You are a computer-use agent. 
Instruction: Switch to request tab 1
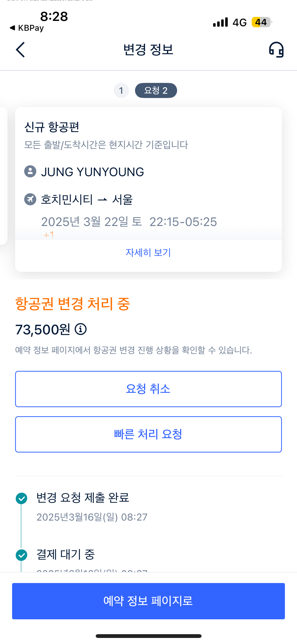pyautogui.click(x=121, y=90)
